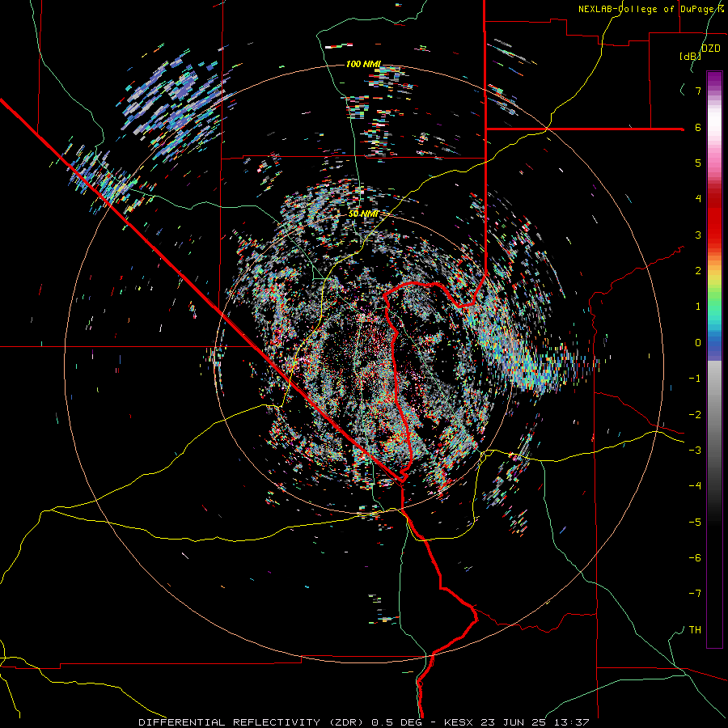728x728 pixels.
Task: Click the vertical ZDR color bar
Action: [714, 359]
